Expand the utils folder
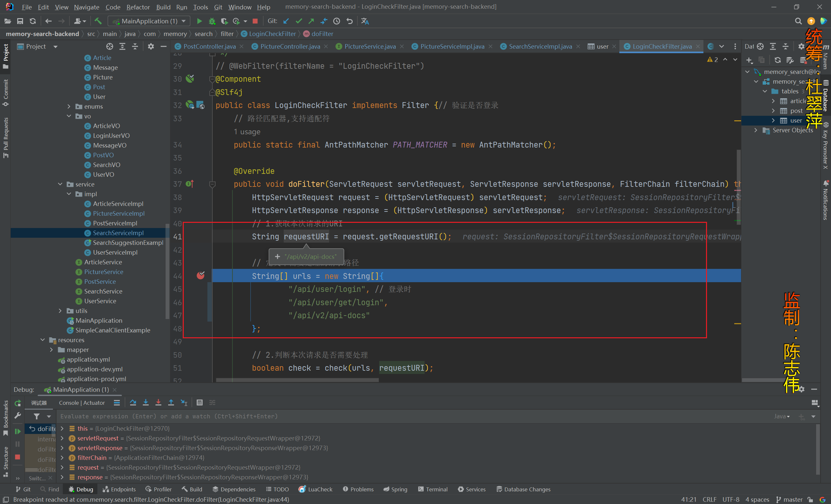This screenshot has height=504, width=831. pyautogui.click(x=60, y=311)
